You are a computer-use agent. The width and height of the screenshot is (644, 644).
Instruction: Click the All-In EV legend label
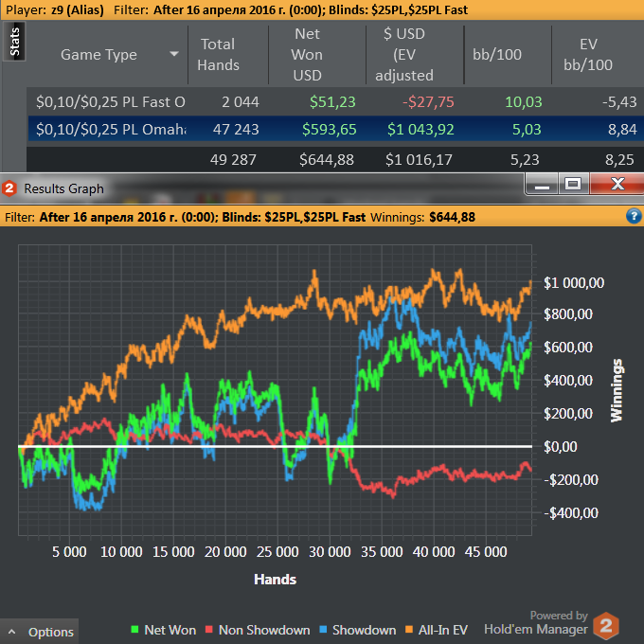pos(443,630)
